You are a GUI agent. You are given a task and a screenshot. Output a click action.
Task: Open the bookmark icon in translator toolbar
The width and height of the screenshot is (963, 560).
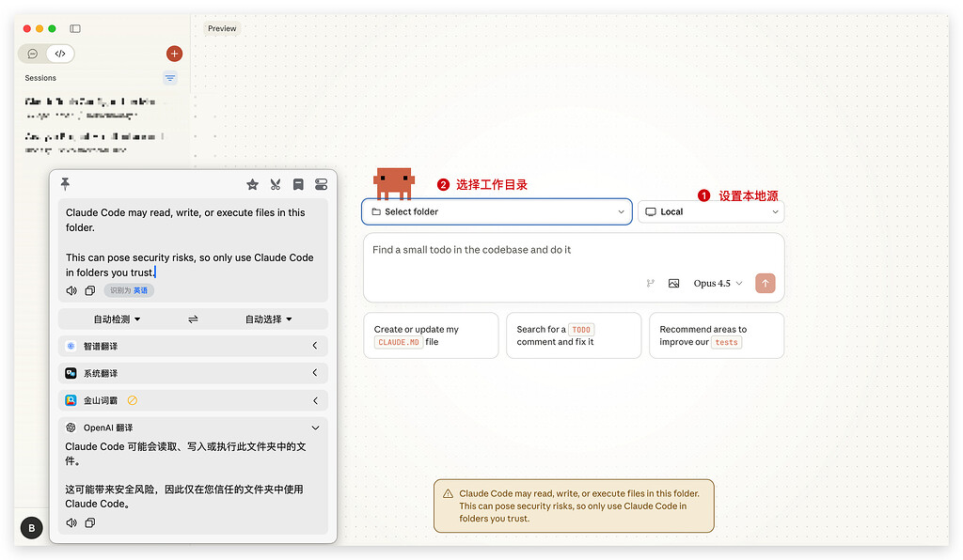tap(298, 184)
